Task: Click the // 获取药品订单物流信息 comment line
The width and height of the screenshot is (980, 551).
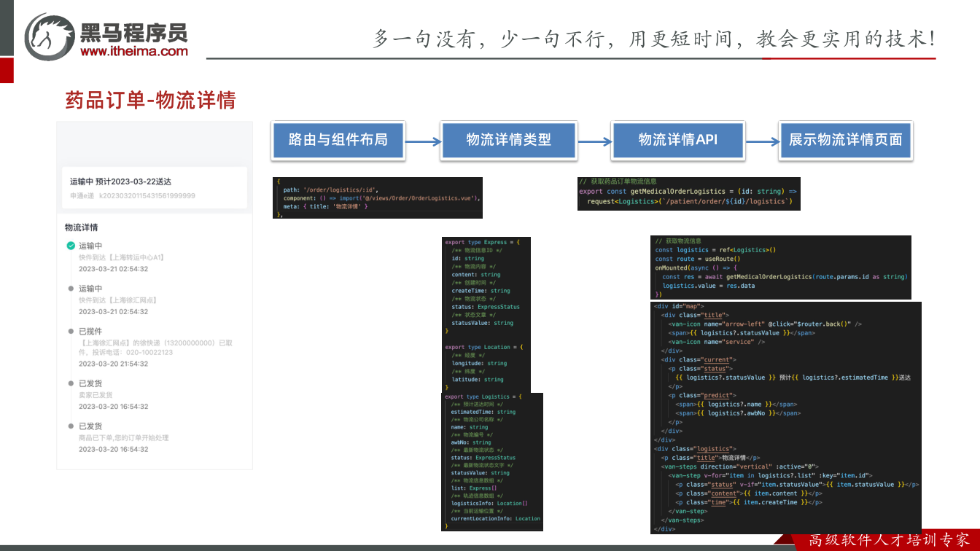Action: [x=618, y=181]
